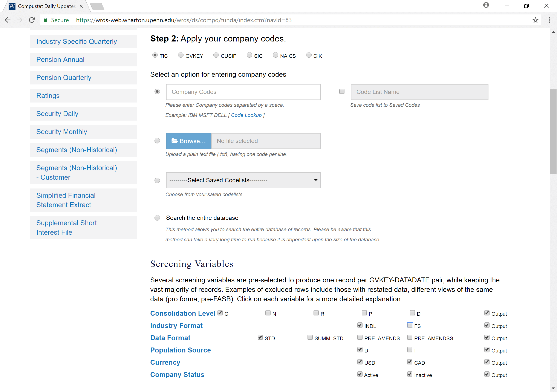Click the browser back arrow icon
This screenshot has height=392, width=557.
coord(8,20)
